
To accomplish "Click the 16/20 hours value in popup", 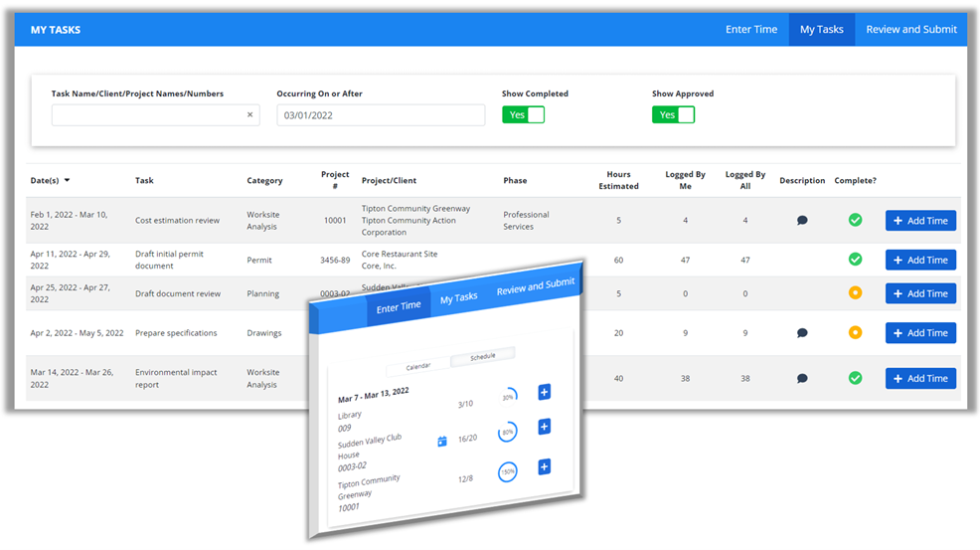I will pos(467,438).
